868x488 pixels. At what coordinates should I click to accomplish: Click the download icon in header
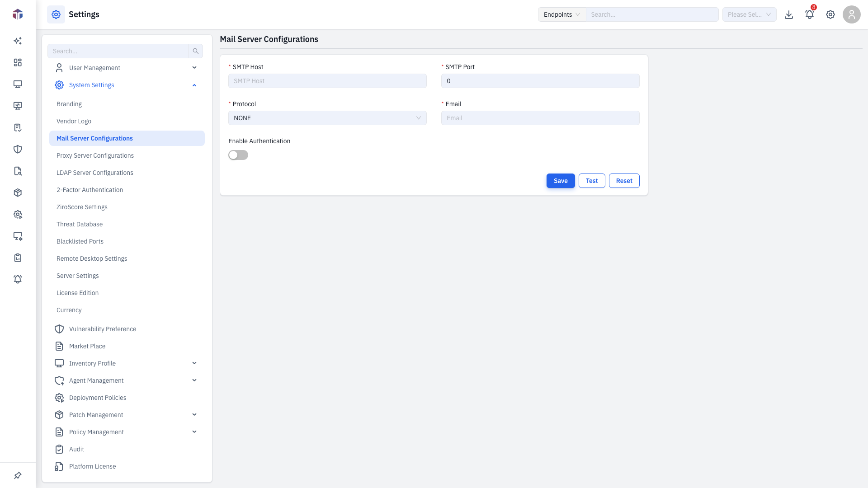click(x=789, y=14)
